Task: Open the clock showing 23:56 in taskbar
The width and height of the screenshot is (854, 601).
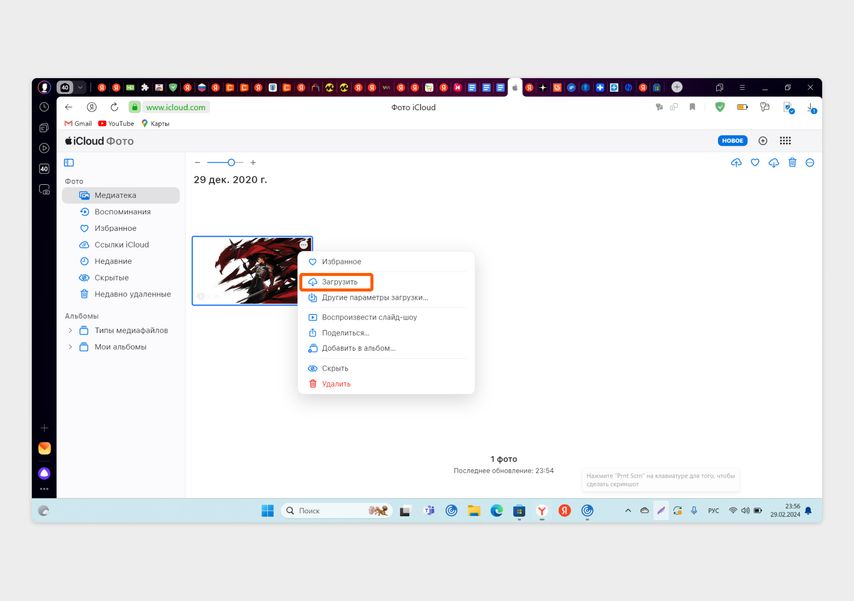Action: pyautogui.click(x=785, y=511)
